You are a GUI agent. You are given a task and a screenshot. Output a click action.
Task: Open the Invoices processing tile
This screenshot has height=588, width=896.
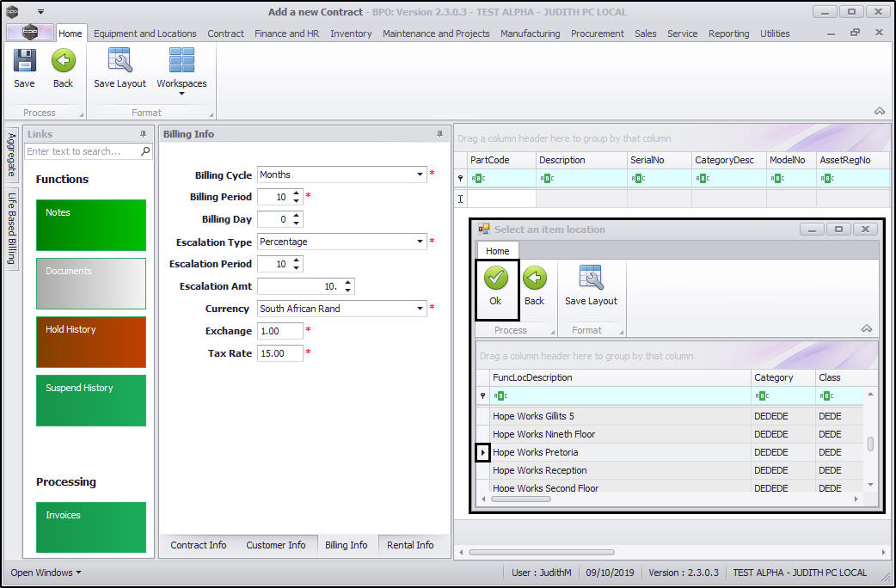point(91,527)
